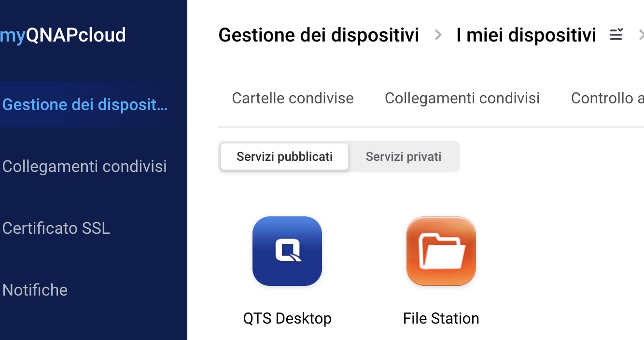644x340 pixels.
Task: Open Collegamenti condivisi in sidebar
Action: pos(84,166)
